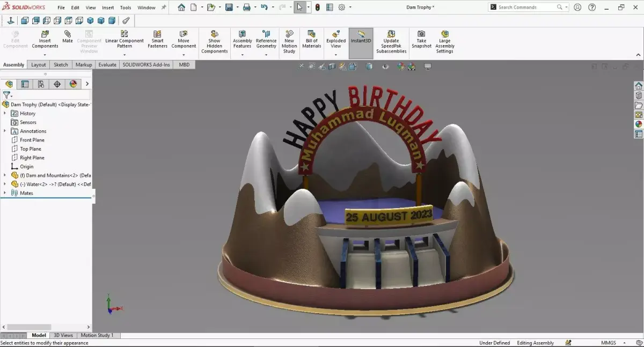The height and width of the screenshot is (347, 644).
Task: Open Smart Fasteners tool
Action: click(157, 40)
